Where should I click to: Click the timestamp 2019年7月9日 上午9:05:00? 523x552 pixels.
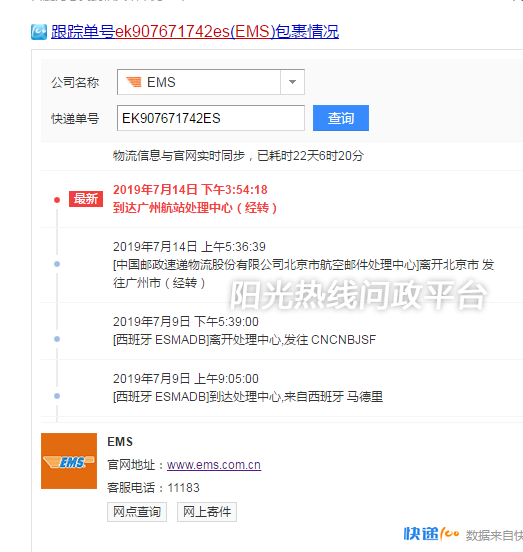[186, 379]
